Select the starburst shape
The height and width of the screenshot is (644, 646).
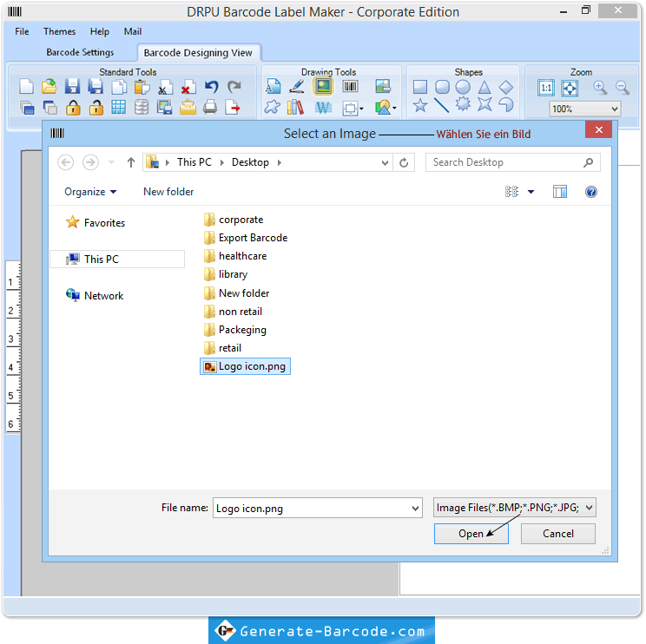tap(463, 104)
